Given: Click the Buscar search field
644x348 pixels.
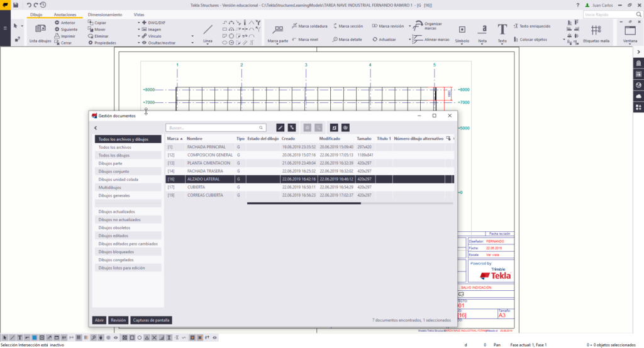Looking at the screenshot, I should pyautogui.click(x=216, y=128).
